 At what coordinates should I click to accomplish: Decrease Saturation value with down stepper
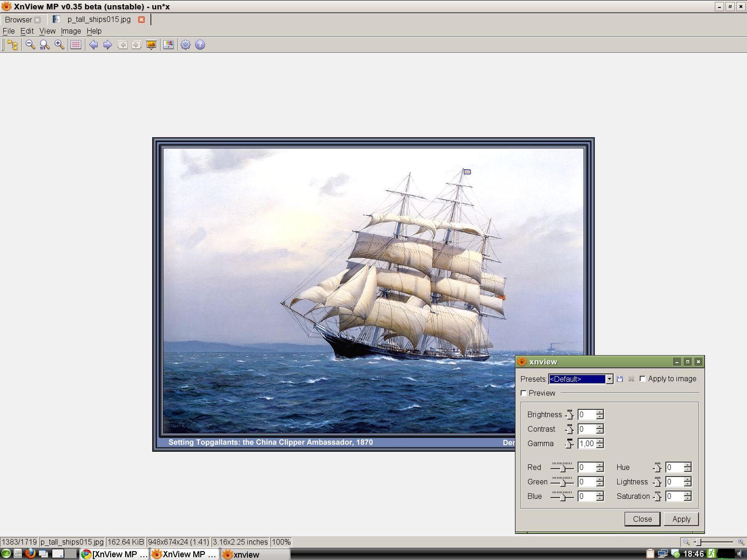688,499
